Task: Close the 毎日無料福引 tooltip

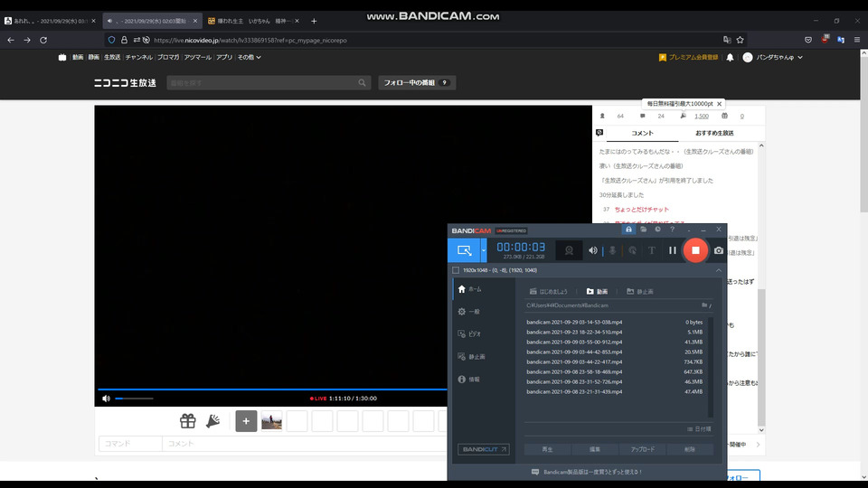Action: (719, 103)
